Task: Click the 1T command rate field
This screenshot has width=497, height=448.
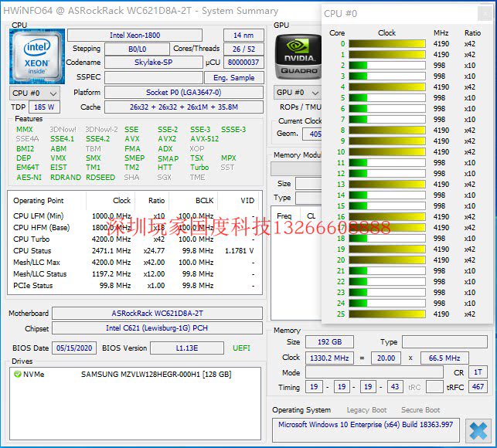Action: 478,372
